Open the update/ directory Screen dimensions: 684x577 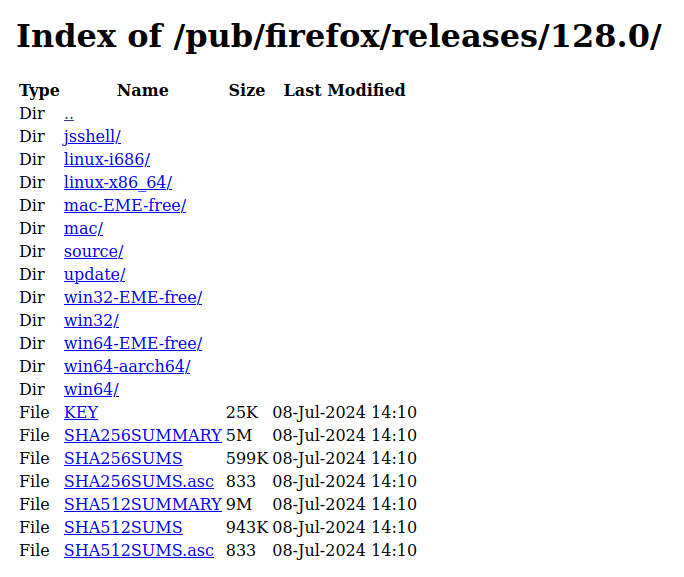pyautogui.click(x=94, y=275)
